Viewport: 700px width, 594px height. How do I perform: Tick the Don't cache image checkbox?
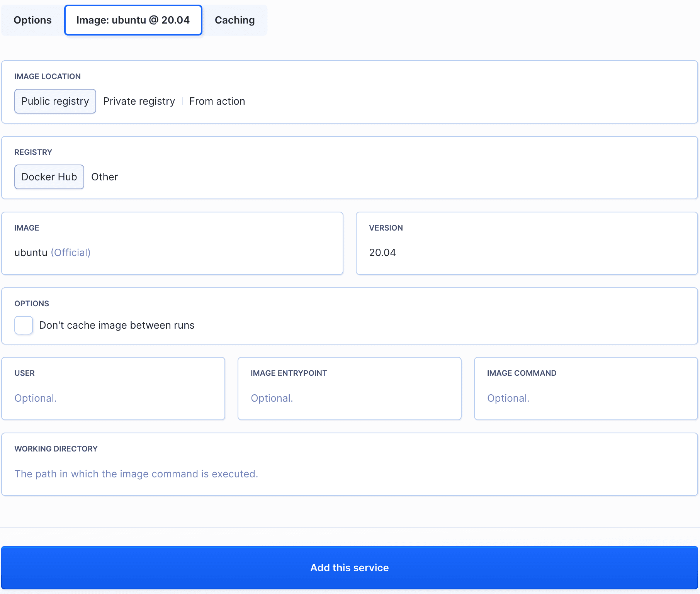24,325
